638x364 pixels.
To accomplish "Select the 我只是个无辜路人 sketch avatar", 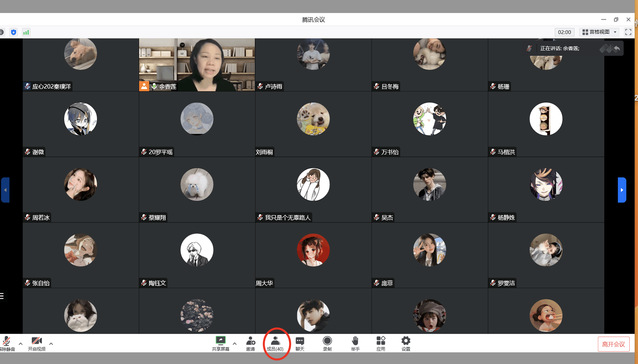I will [313, 184].
